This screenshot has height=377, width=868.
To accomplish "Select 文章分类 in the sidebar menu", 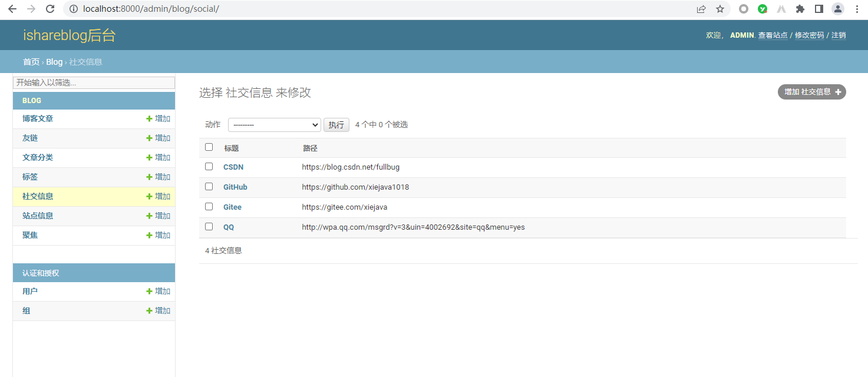I will click(38, 157).
